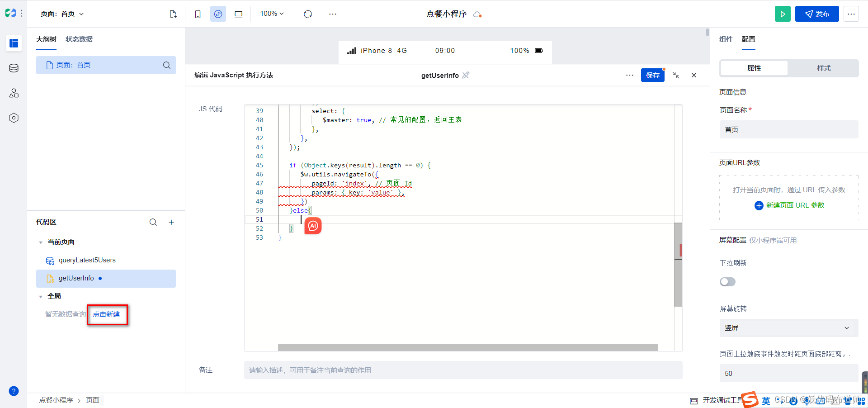Click the blue help question mark icon
Viewport: 868px width, 408px height.
pyautogui.click(x=14, y=391)
